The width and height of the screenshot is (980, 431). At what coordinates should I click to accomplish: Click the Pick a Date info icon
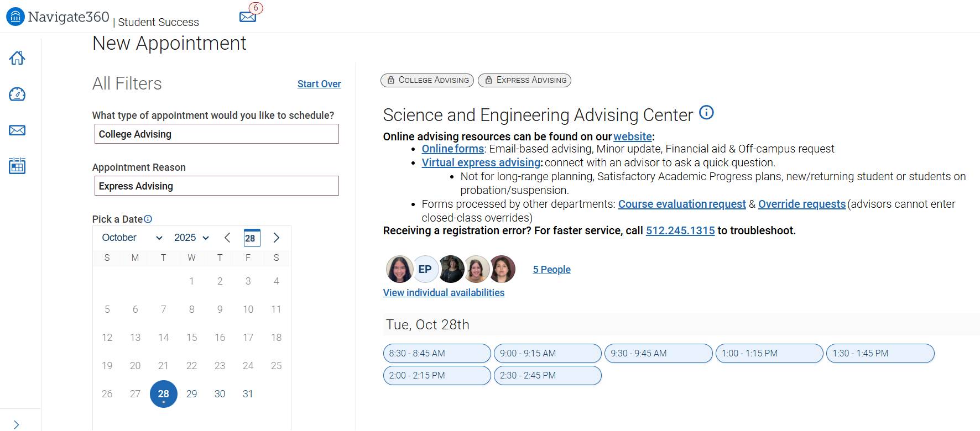(x=148, y=219)
